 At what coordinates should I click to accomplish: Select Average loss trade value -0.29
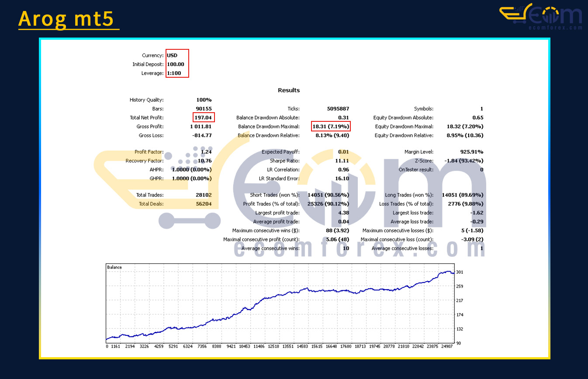[477, 222]
